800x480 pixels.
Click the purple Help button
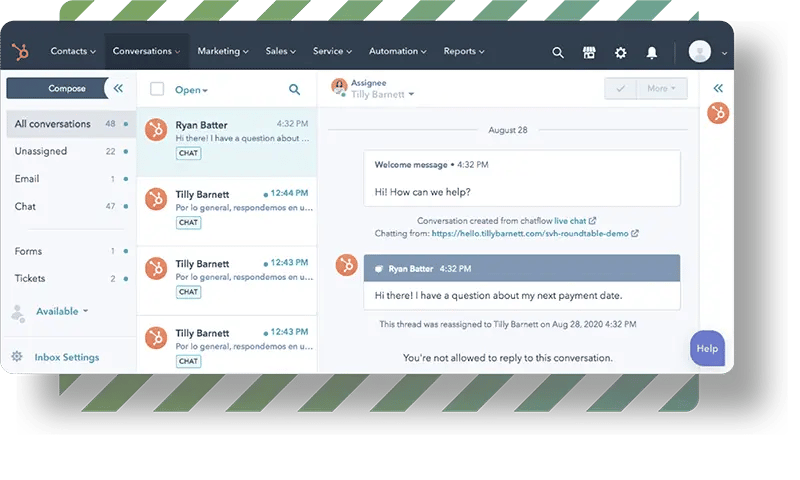pyautogui.click(x=707, y=348)
